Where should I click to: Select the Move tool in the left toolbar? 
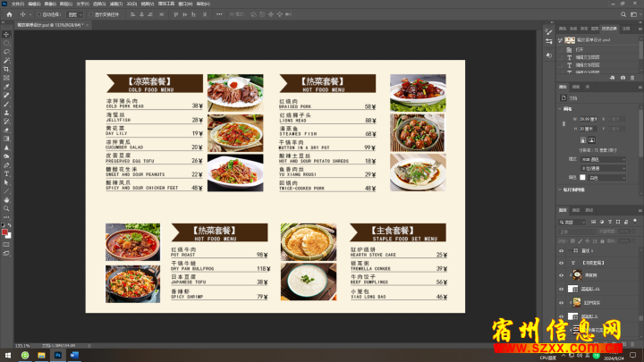point(6,35)
